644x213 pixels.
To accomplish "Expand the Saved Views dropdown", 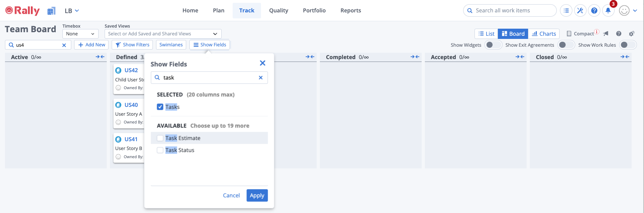I will (163, 34).
